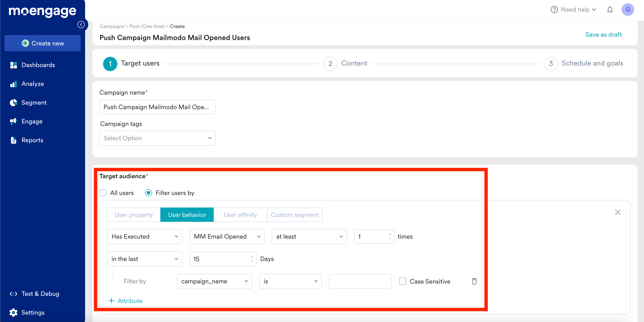
Task: Delete the campaign_name filter with trash icon
Action: pos(474,281)
